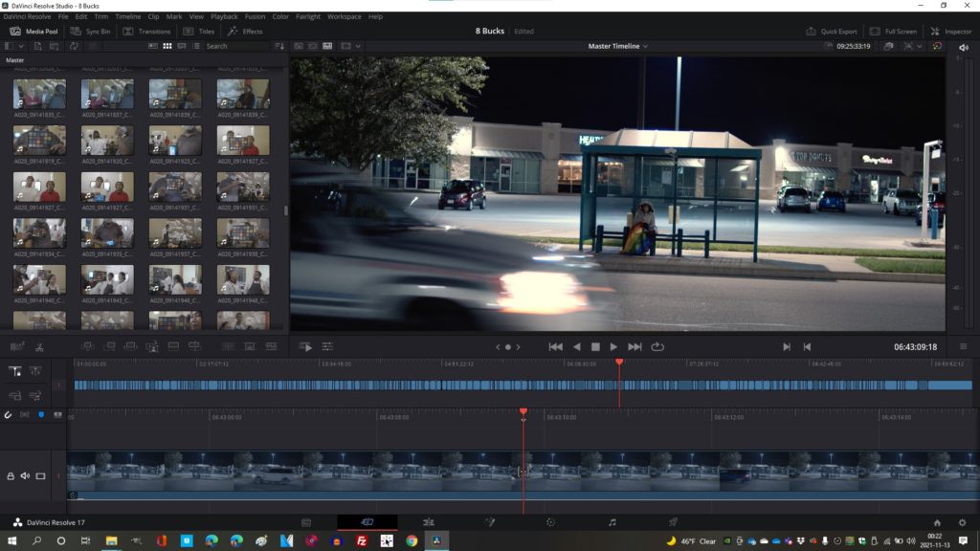Open the Fusion menu
This screenshot has height=551, width=980.
pyautogui.click(x=255, y=16)
